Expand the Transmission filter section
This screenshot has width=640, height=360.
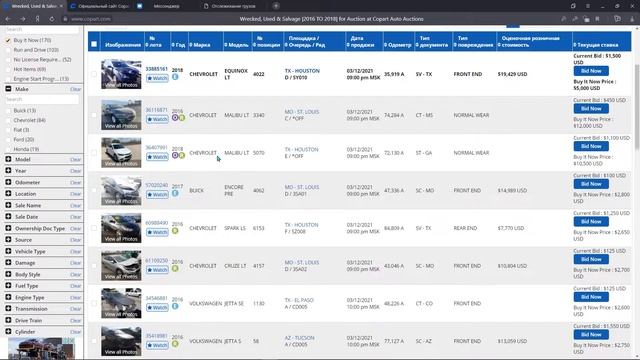click(x=8, y=309)
